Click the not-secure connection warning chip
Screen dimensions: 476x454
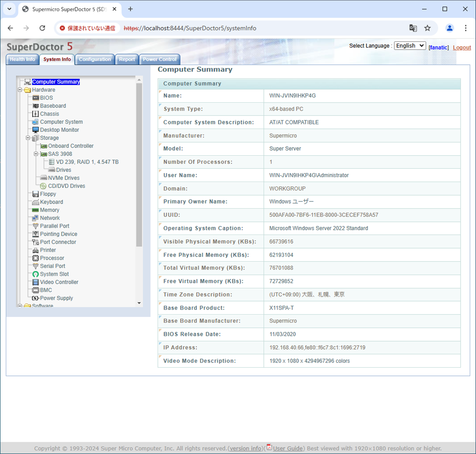(x=87, y=28)
